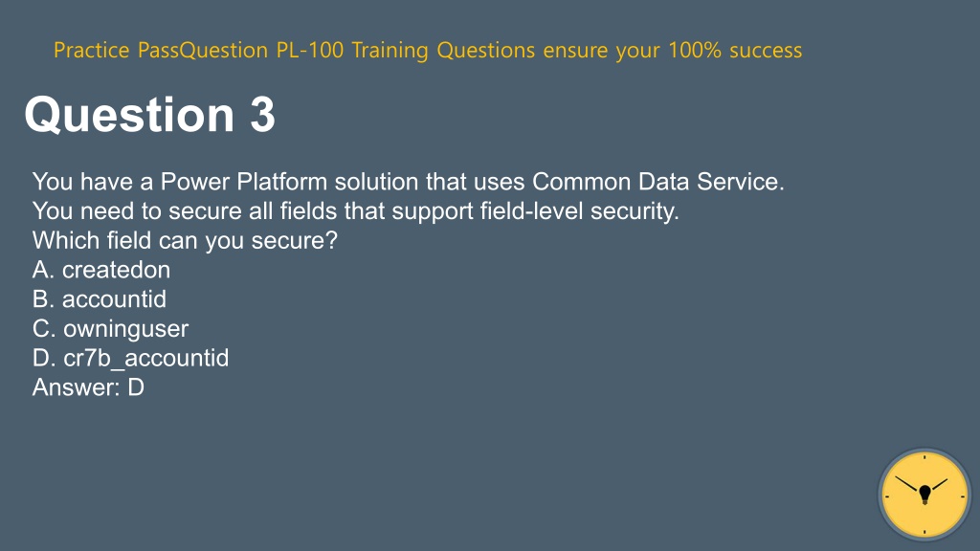This screenshot has width=980, height=551.
Task: Click the lightbulb in the clock center
Action: (x=925, y=495)
